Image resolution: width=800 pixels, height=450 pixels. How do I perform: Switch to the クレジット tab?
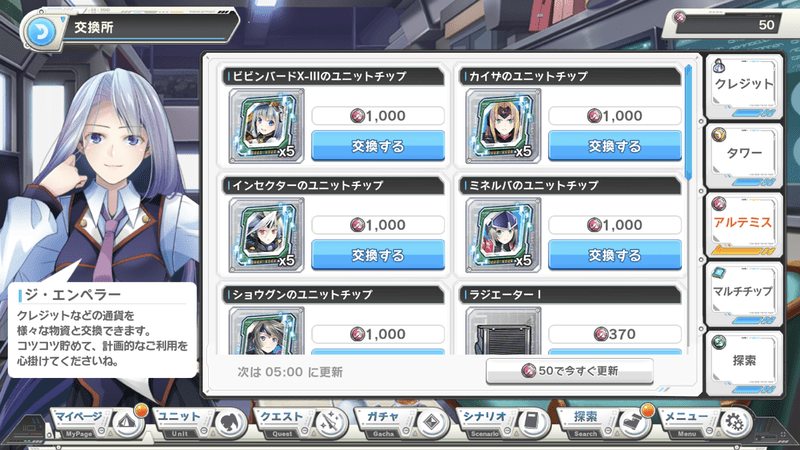744,86
